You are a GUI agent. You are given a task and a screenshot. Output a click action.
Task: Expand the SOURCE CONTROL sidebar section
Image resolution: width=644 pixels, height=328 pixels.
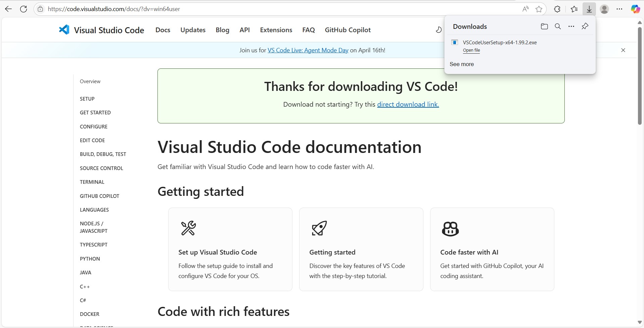tap(101, 168)
